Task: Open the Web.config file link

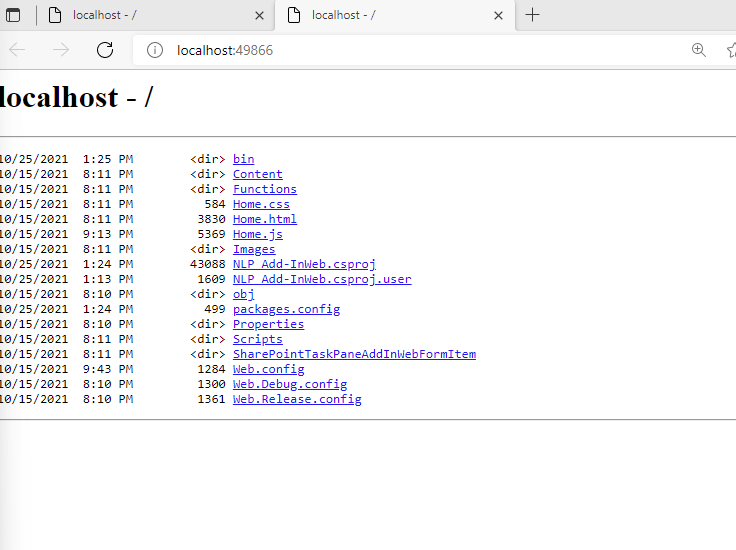Action: point(268,369)
